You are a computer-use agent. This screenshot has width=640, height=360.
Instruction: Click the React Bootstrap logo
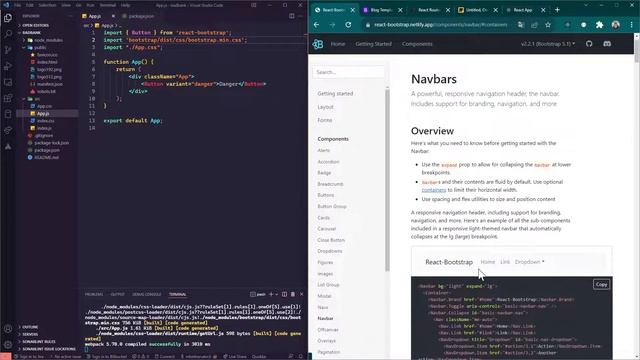tap(318, 44)
